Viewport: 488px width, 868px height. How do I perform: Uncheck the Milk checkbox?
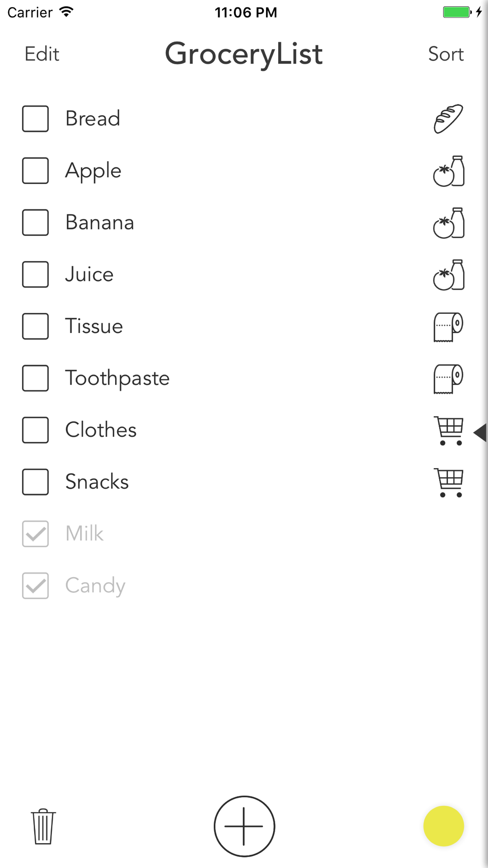(x=35, y=534)
